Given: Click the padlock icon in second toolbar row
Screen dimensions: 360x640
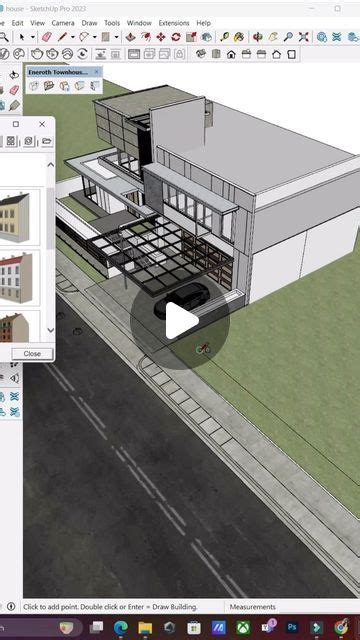Looking at the screenshot, I should tap(179, 54).
